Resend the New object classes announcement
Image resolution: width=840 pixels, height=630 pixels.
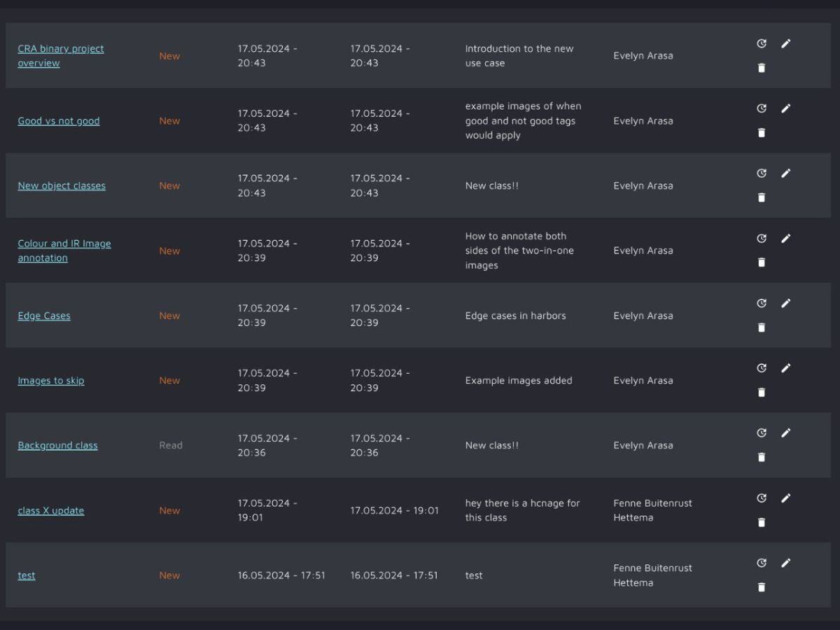click(x=762, y=173)
